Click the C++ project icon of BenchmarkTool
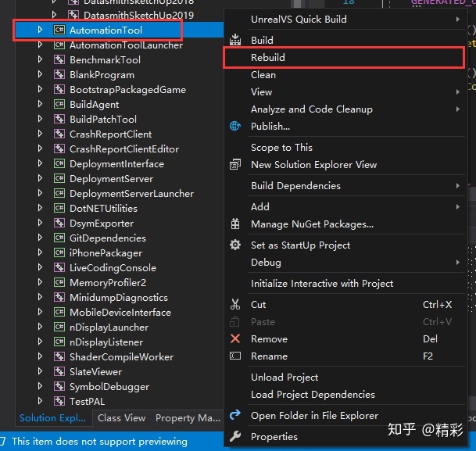This screenshot has height=451, width=476. click(x=59, y=59)
